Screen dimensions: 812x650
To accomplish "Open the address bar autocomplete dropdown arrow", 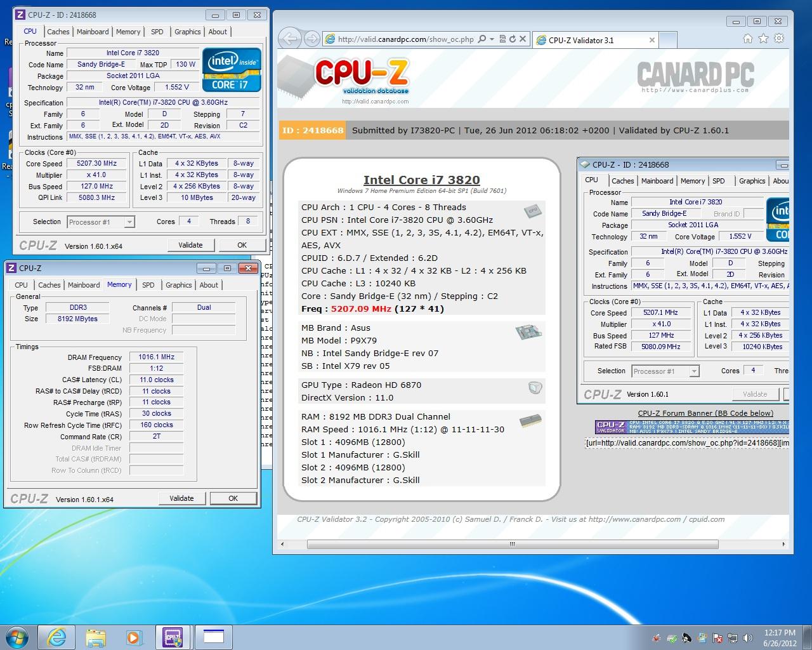I will (492, 39).
